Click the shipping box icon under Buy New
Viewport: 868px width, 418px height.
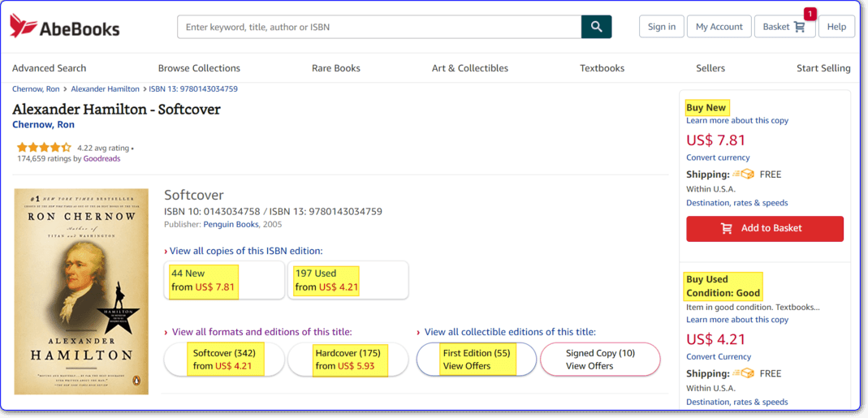click(x=744, y=175)
